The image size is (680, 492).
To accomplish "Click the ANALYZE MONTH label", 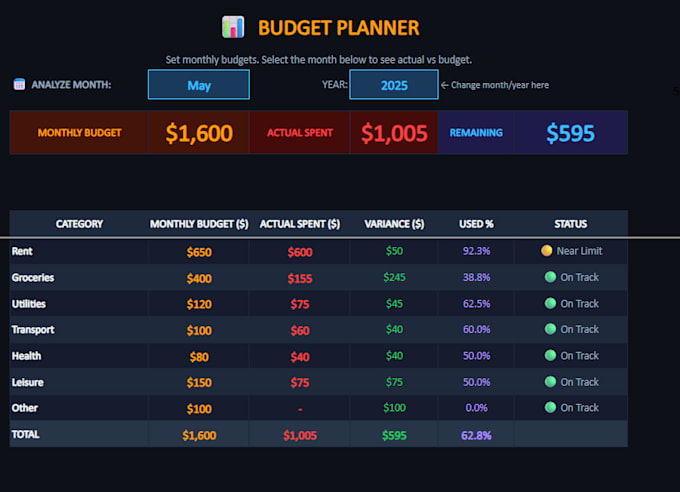I will (71, 85).
